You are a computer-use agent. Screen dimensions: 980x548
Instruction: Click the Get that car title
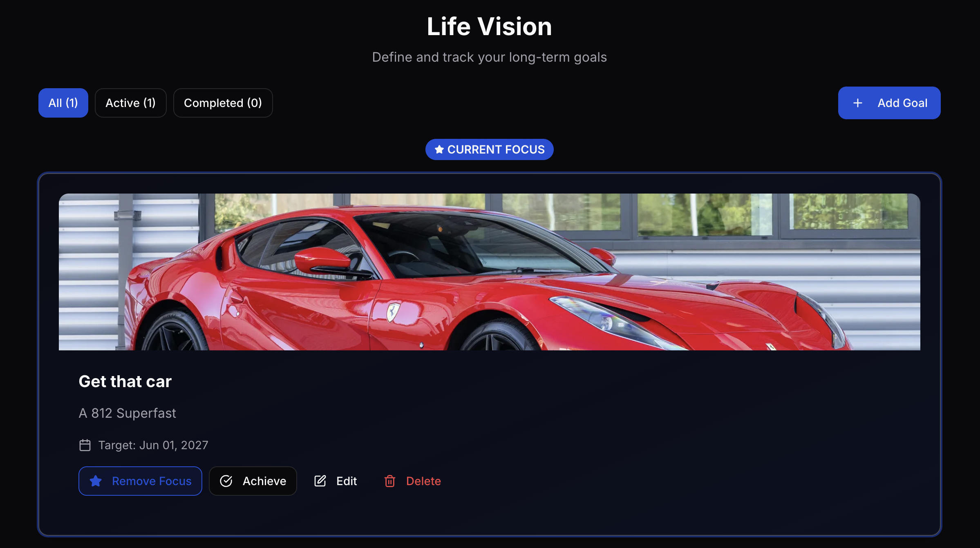click(x=125, y=381)
